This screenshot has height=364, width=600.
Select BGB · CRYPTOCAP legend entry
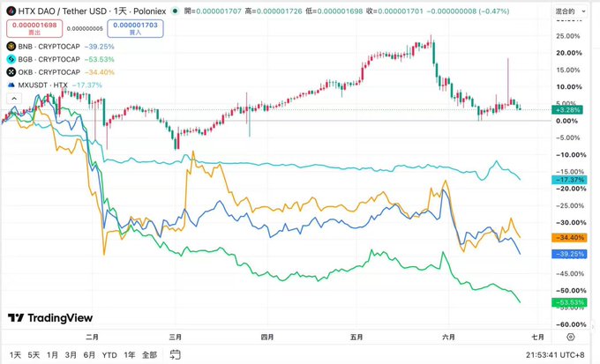[x=49, y=59]
